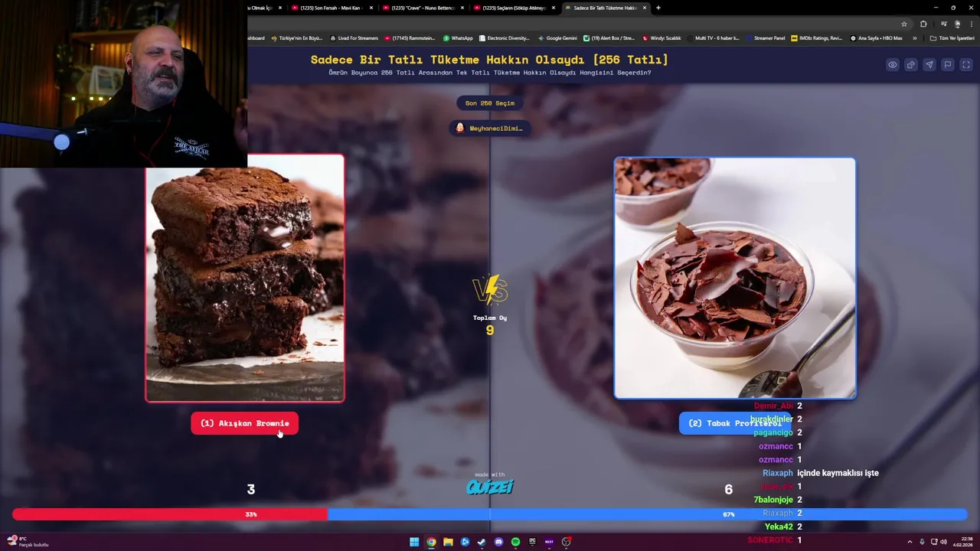Click the brownie stack image

coord(245,278)
